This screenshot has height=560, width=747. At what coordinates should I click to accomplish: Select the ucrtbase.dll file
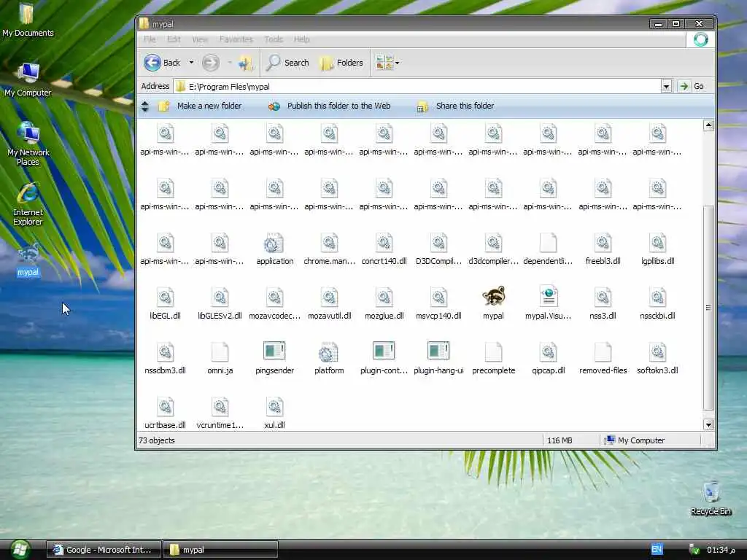(x=165, y=412)
